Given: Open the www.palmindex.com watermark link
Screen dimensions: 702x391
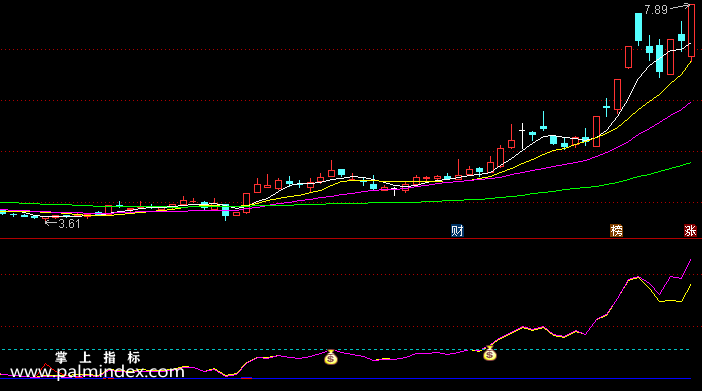Looking at the screenshot, I should pos(97,372).
